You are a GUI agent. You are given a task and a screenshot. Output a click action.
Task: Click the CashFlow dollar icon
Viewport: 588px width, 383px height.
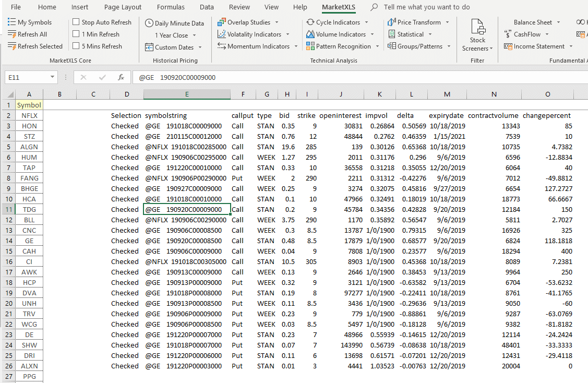[x=508, y=34]
